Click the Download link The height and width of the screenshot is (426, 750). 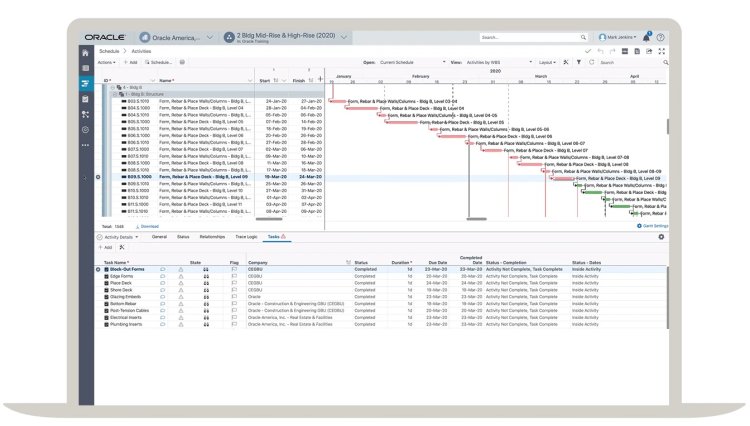(x=147, y=226)
